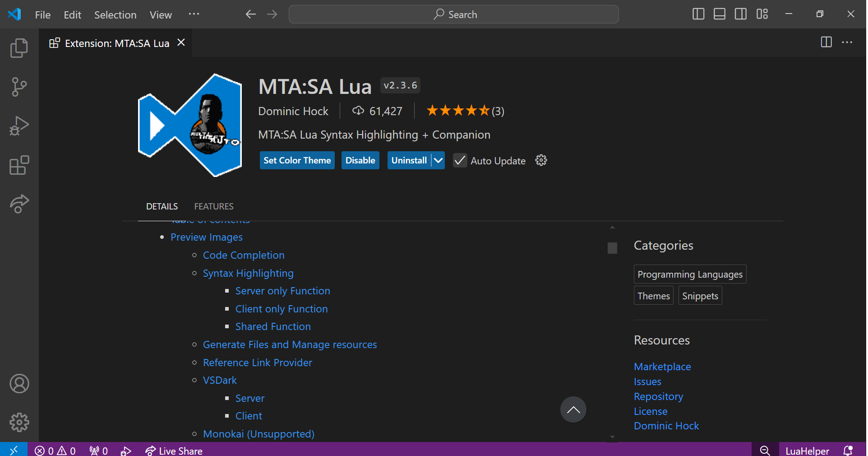Viewport: 868px width, 456px height.
Task: Click the scroll-to-top round button
Action: pyautogui.click(x=573, y=409)
